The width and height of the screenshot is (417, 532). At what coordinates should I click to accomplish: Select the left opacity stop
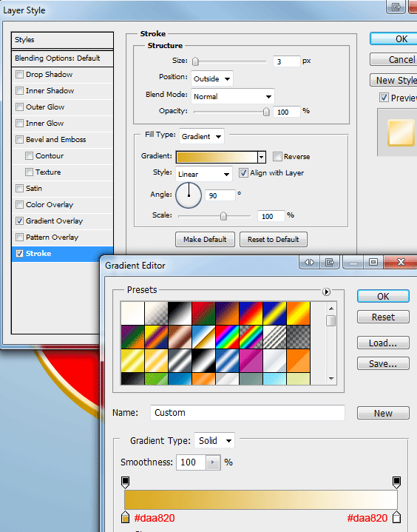click(x=125, y=482)
